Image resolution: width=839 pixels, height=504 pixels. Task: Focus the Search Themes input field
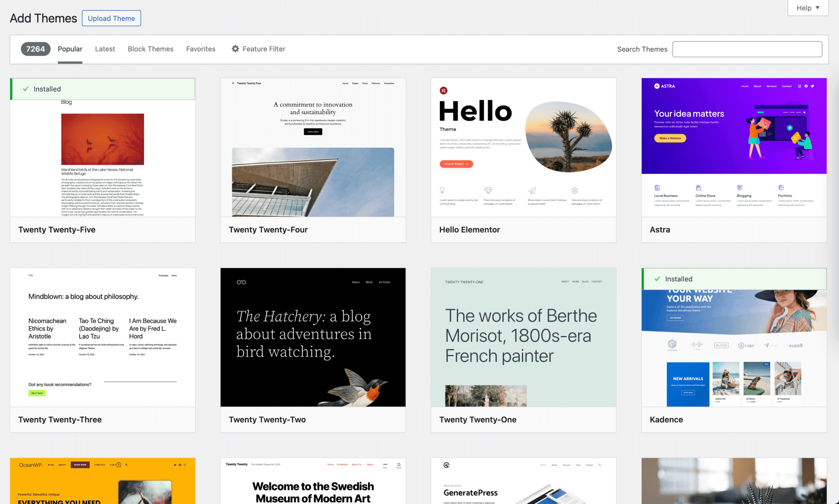click(x=747, y=49)
